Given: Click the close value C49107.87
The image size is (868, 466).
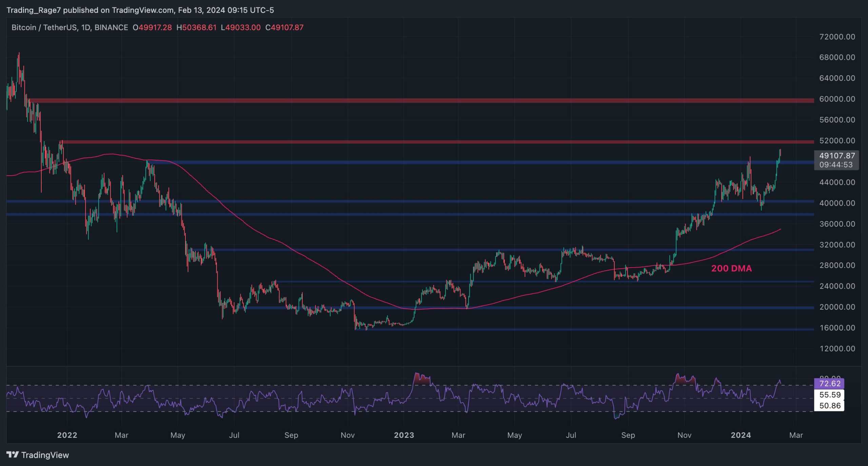Looking at the screenshot, I should point(284,27).
